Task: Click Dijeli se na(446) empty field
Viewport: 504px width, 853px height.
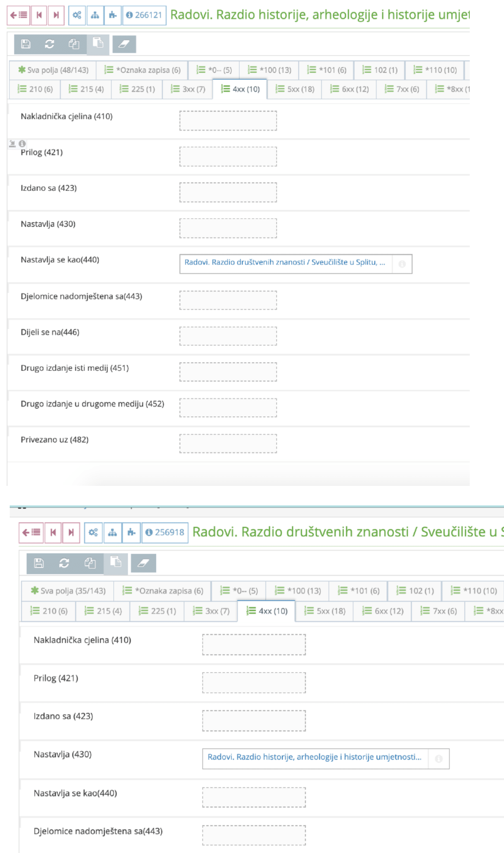Action: click(x=228, y=336)
